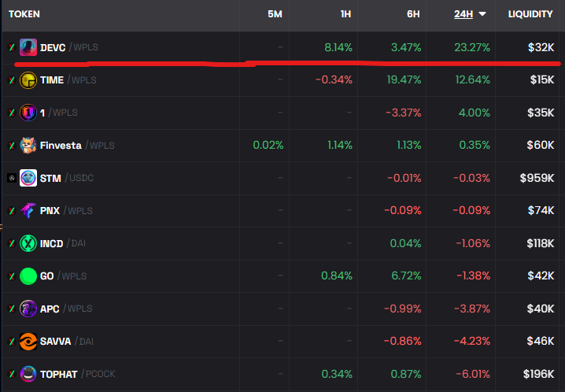
Task: Open the SAVVA /DAI pair
Action: [67, 341]
